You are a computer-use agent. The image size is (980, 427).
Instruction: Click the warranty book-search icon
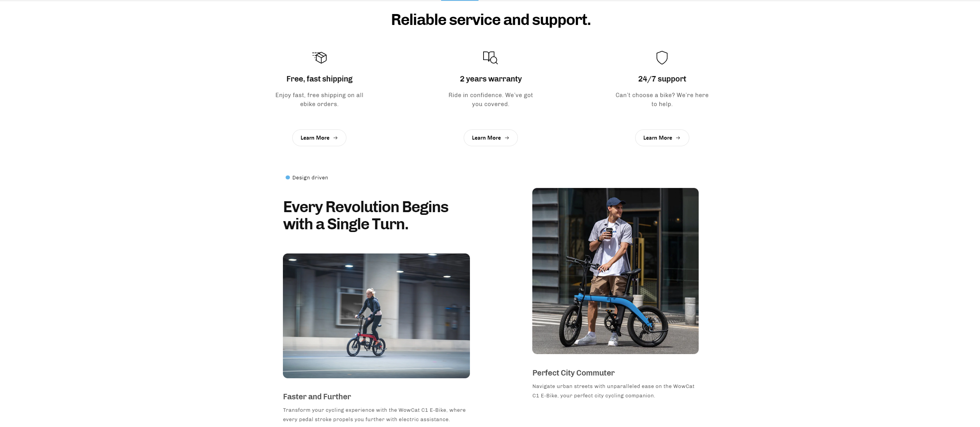pyautogui.click(x=490, y=57)
